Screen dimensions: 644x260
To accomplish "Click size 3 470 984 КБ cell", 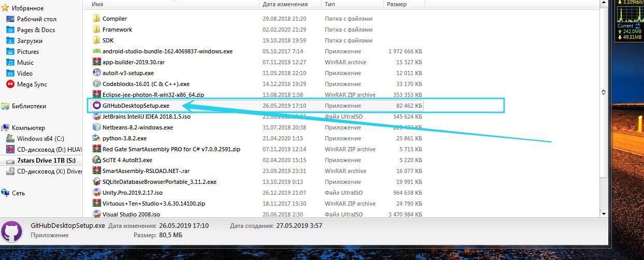I will [405, 214].
